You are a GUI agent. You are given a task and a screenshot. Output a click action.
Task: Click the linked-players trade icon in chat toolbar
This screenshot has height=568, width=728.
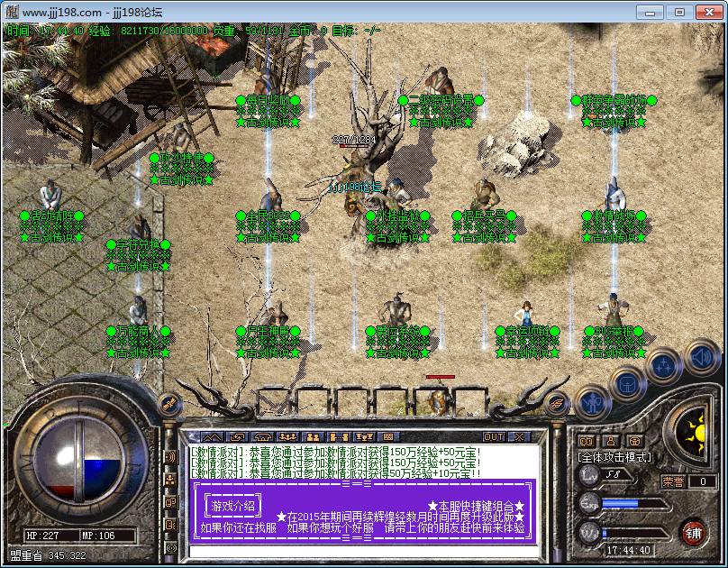[x=339, y=436]
